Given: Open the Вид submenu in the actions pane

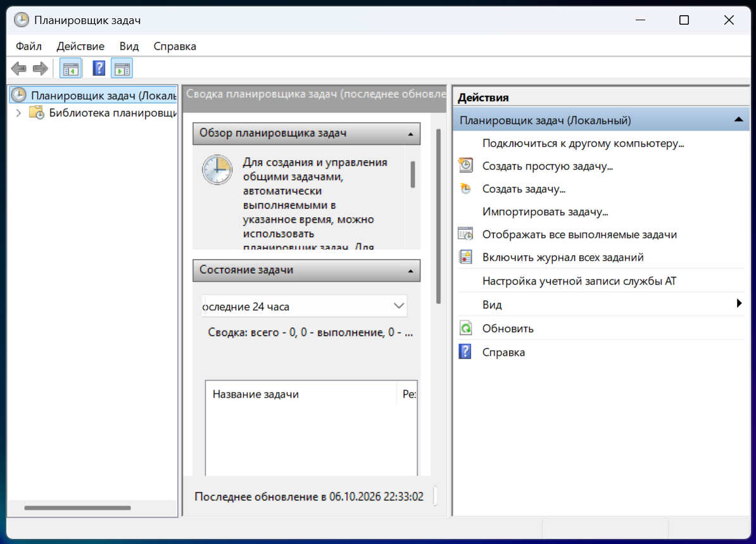Looking at the screenshot, I should click(x=601, y=305).
